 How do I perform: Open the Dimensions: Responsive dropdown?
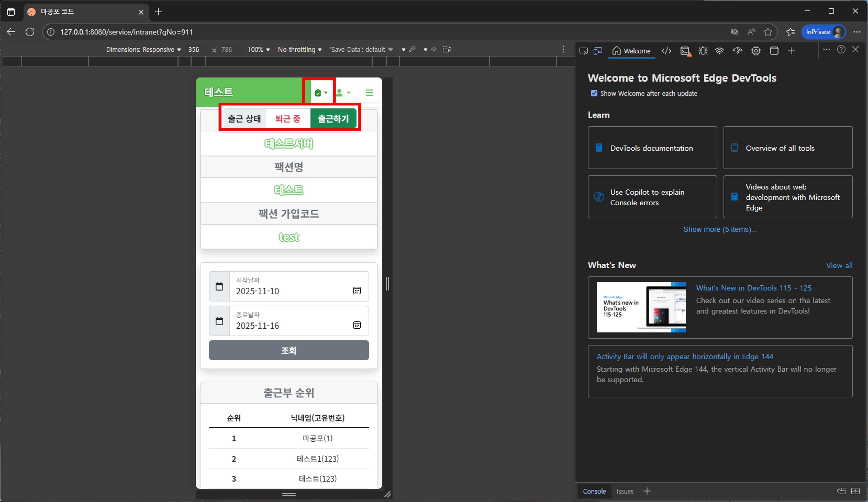[143, 49]
